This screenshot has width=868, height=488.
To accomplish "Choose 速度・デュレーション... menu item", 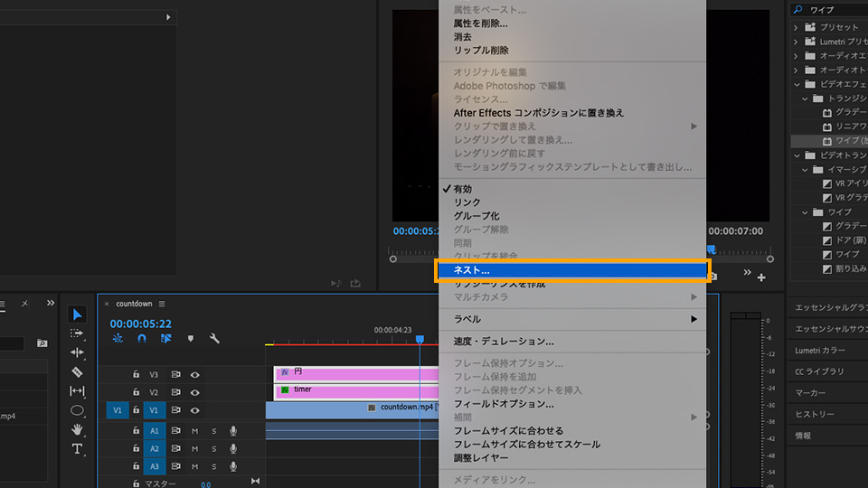I will click(x=572, y=342).
